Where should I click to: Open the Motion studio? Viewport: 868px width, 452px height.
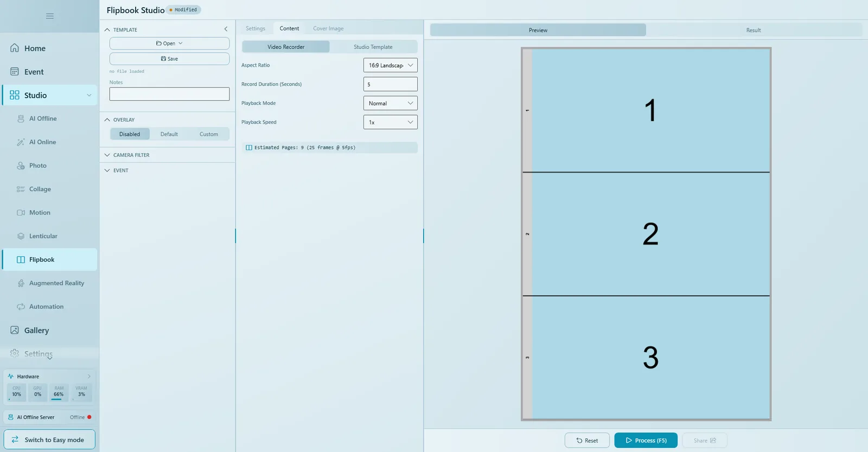(x=49, y=213)
